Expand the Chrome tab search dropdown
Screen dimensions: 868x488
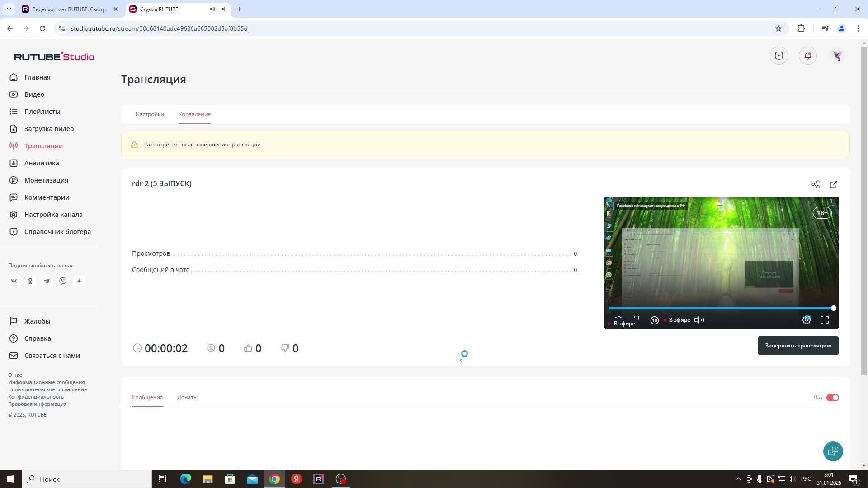9,9
